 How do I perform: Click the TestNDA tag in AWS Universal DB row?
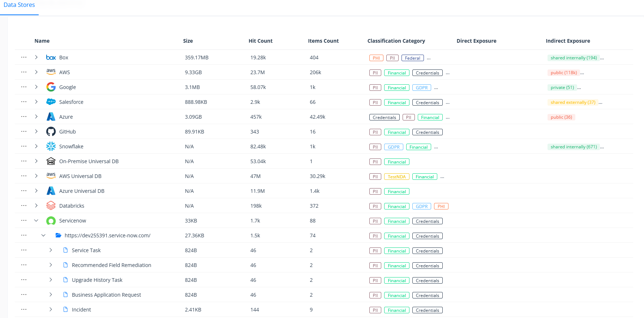pyautogui.click(x=397, y=177)
